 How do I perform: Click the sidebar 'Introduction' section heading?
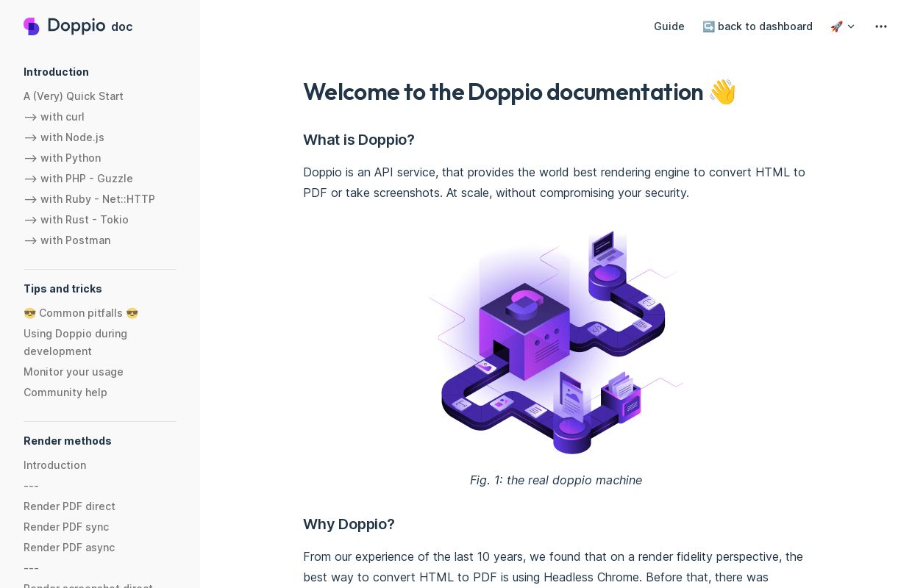click(56, 72)
